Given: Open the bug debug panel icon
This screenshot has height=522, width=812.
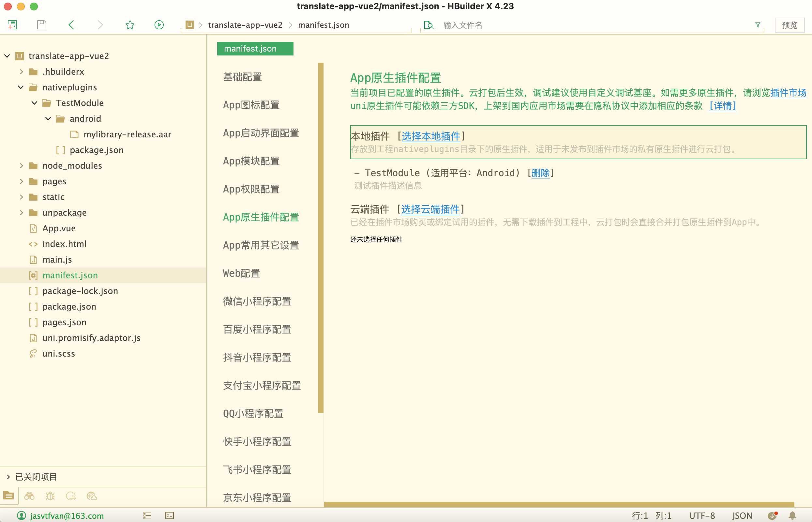Looking at the screenshot, I should tap(50, 496).
